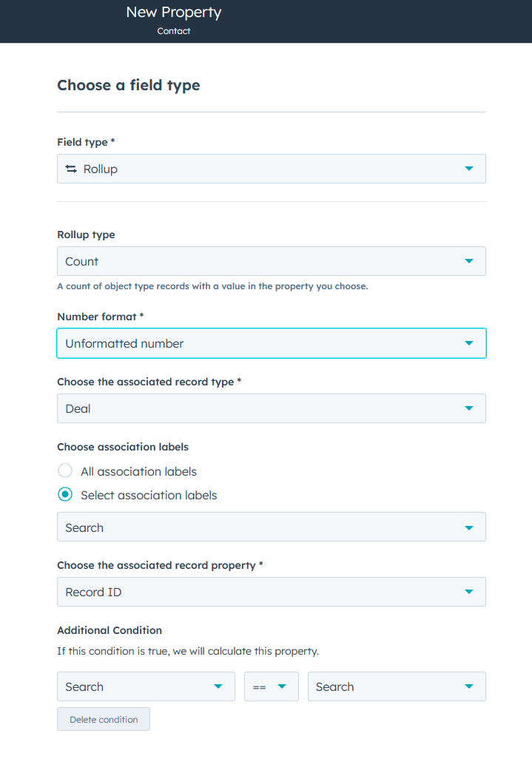Click the Rollup swap-arrows icon
The width and height of the screenshot is (532, 773).
(70, 169)
